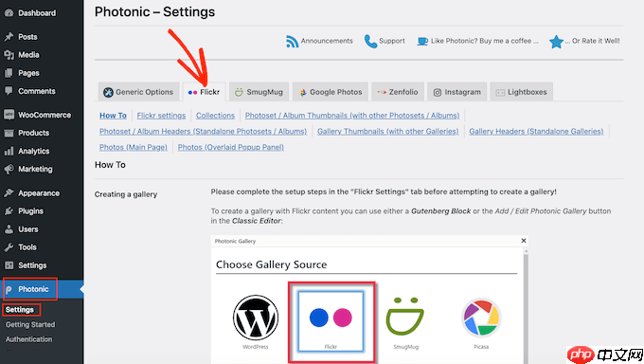The width and height of the screenshot is (644, 364).
Task: Click the Plugins plug icon
Action: coord(9,211)
